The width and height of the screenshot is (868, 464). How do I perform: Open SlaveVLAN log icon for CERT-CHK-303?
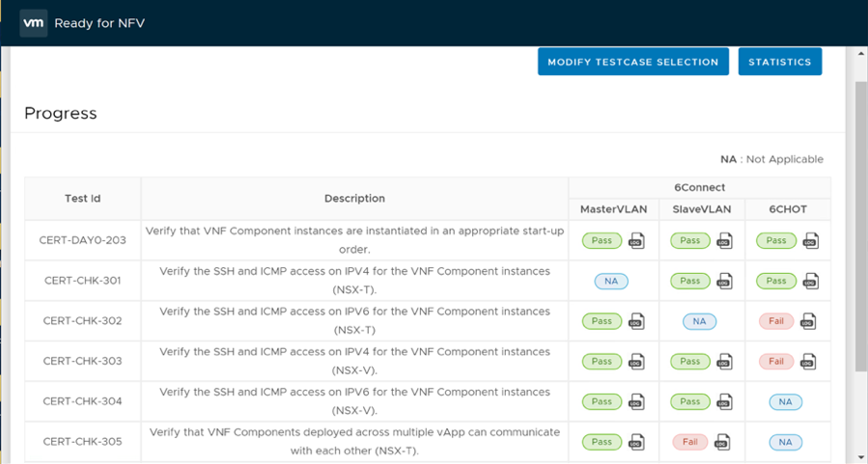click(724, 362)
